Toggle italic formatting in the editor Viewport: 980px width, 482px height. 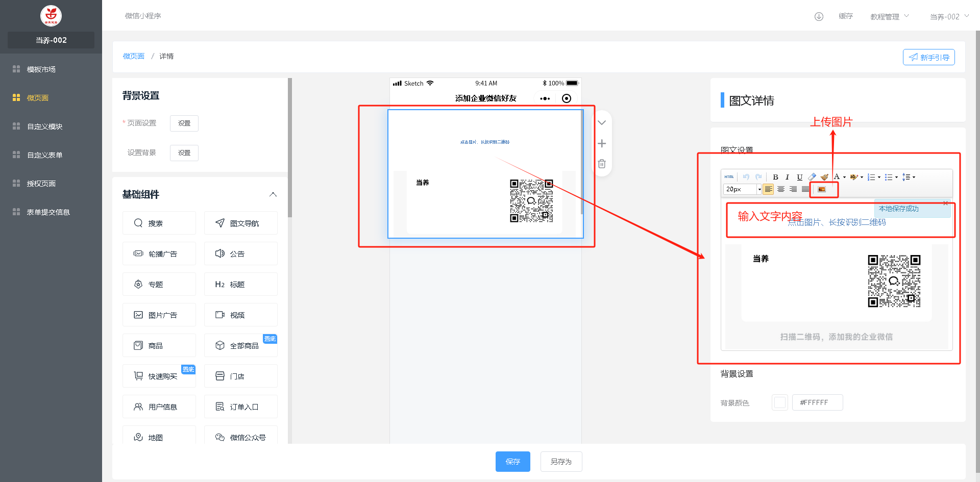[x=787, y=177]
